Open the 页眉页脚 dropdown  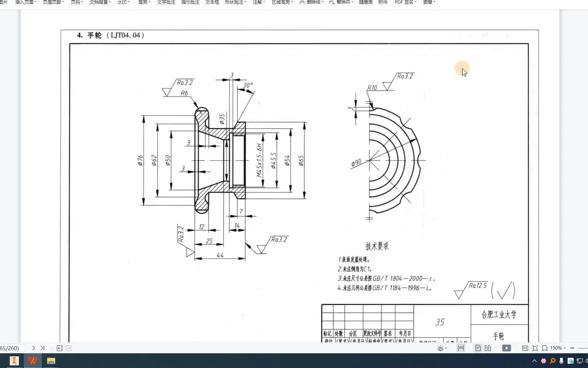tap(53, 2)
